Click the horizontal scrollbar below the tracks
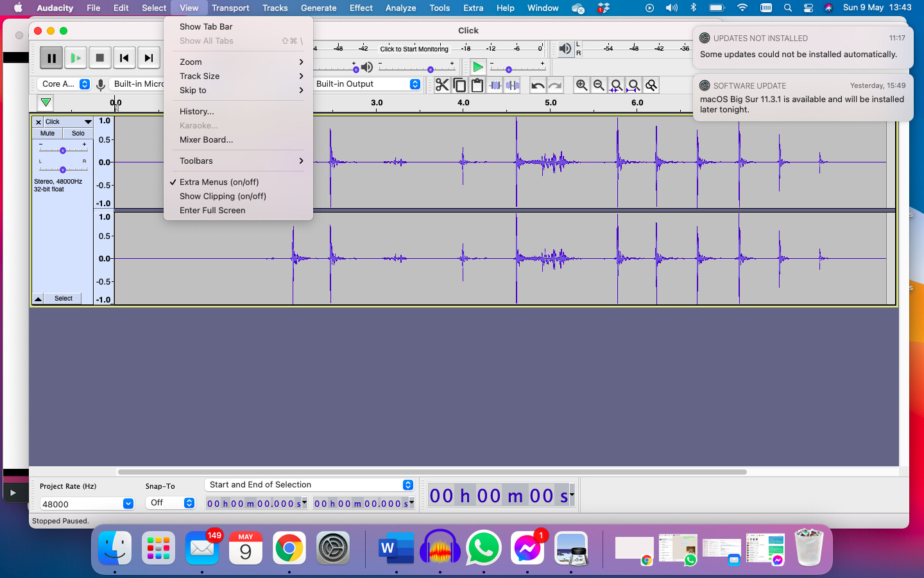The width and height of the screenshot is (924, 578). [x=432, y=471]
